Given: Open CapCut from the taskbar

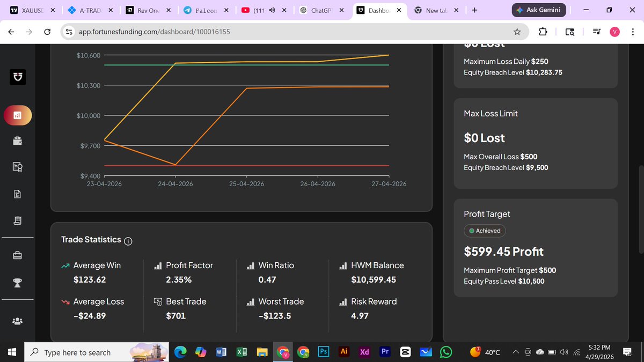Looking at the screenshot, I should point(405,352).
